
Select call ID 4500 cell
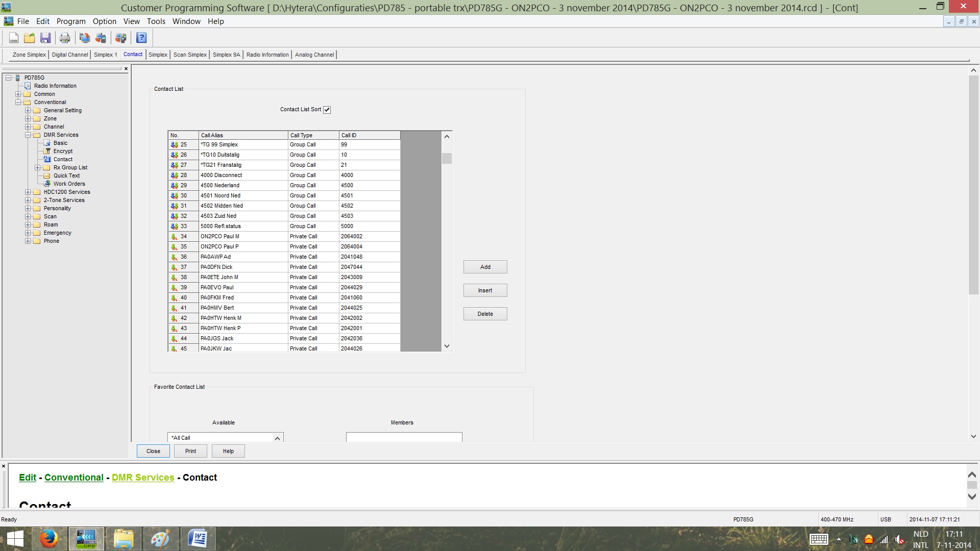(370, 185)
